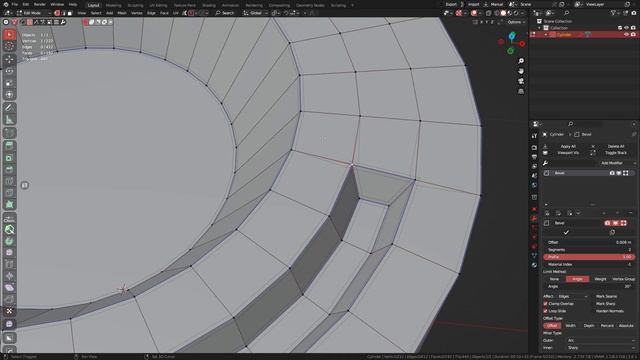640x360 pixels.
Task: Open the Modifiers wrench properties tab
Action: click(534, 218)
